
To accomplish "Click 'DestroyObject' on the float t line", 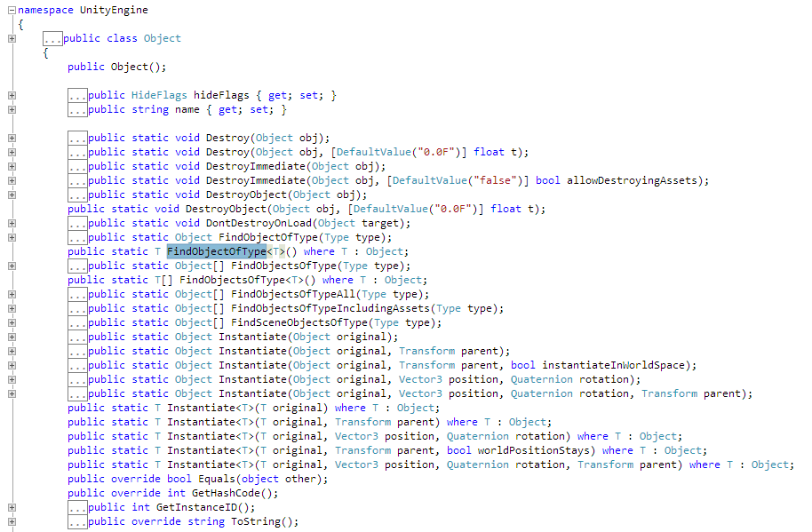I will [x=226, y=209].
